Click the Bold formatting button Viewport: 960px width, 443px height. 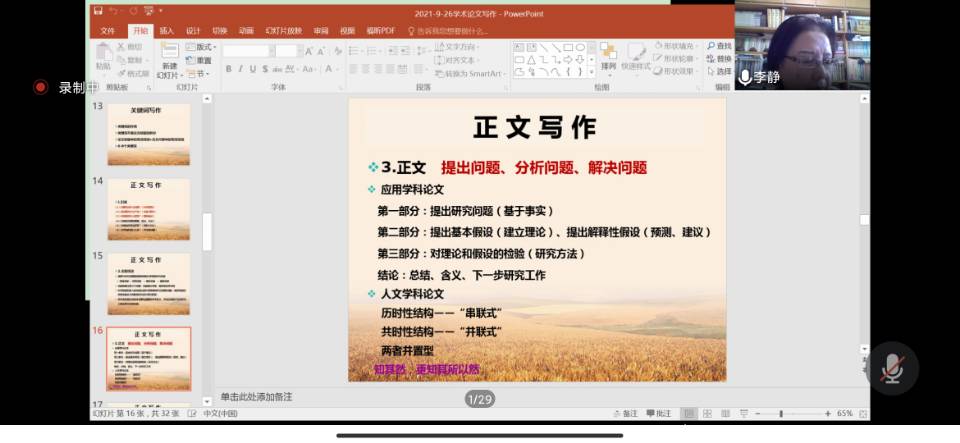click(x=228, y=69)
